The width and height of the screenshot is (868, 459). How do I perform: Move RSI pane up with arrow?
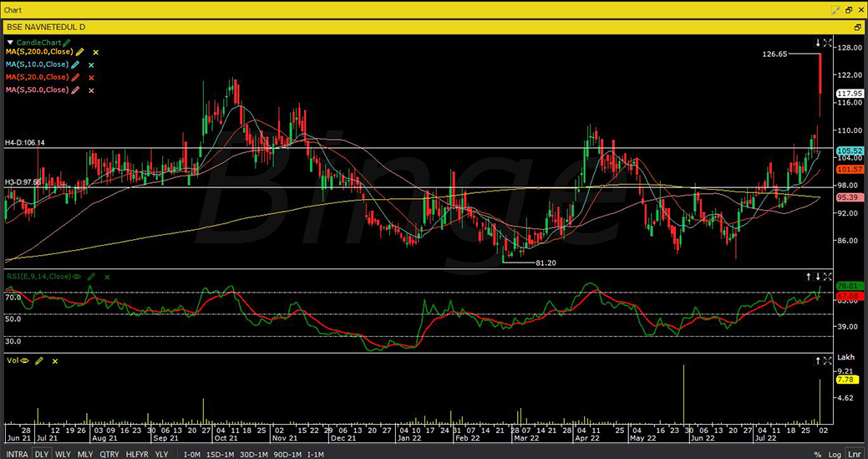808,276
